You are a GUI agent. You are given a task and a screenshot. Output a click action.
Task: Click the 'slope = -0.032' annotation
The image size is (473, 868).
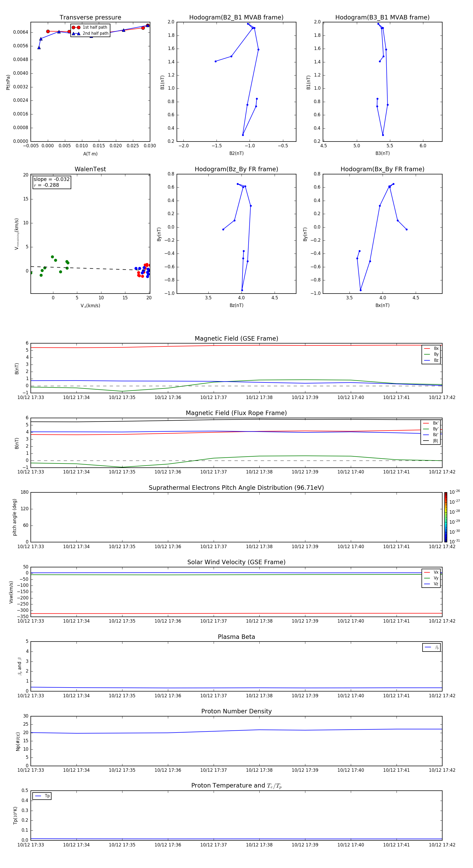click(x=52, y=179)
